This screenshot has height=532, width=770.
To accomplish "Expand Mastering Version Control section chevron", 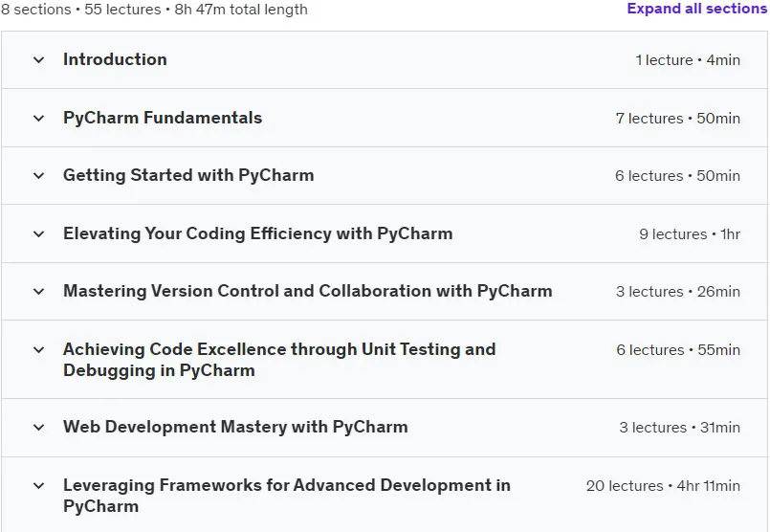I will click(x=39, y=291).
